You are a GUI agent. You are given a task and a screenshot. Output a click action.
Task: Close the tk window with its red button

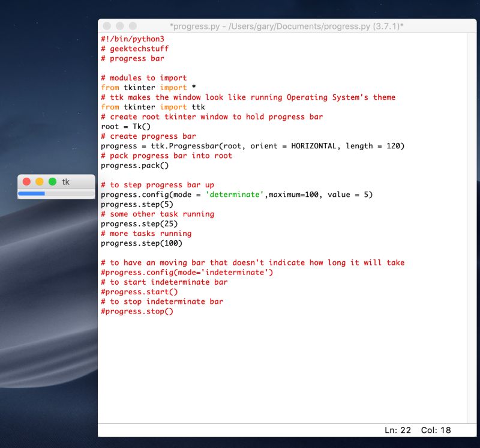(26, 181)
